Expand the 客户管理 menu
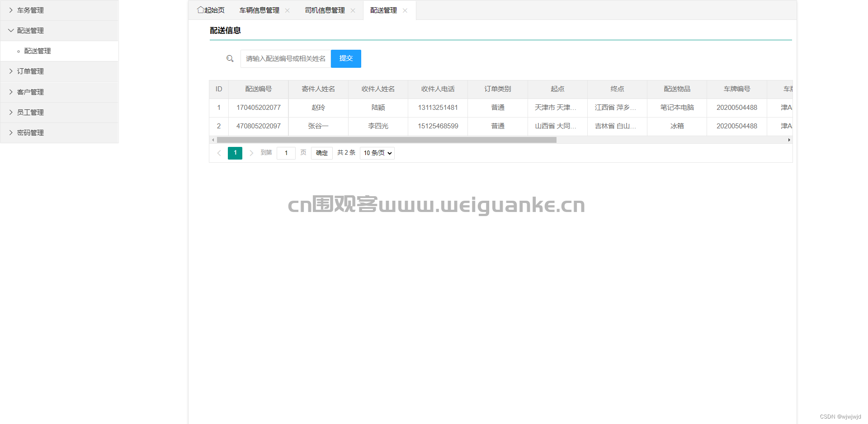Image resolution: width=868 pixels, height=424 pixels. coord(59,92)
